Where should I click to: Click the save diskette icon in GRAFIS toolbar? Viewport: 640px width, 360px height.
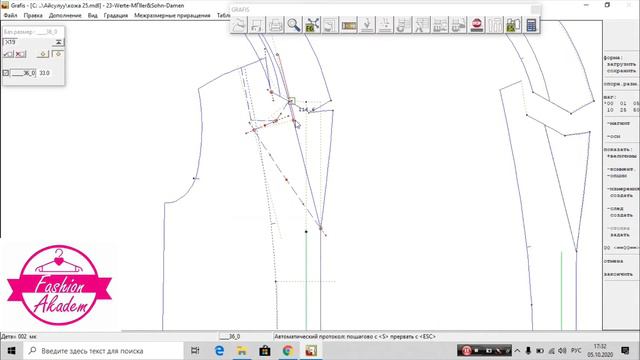click(x=257, y=25)
